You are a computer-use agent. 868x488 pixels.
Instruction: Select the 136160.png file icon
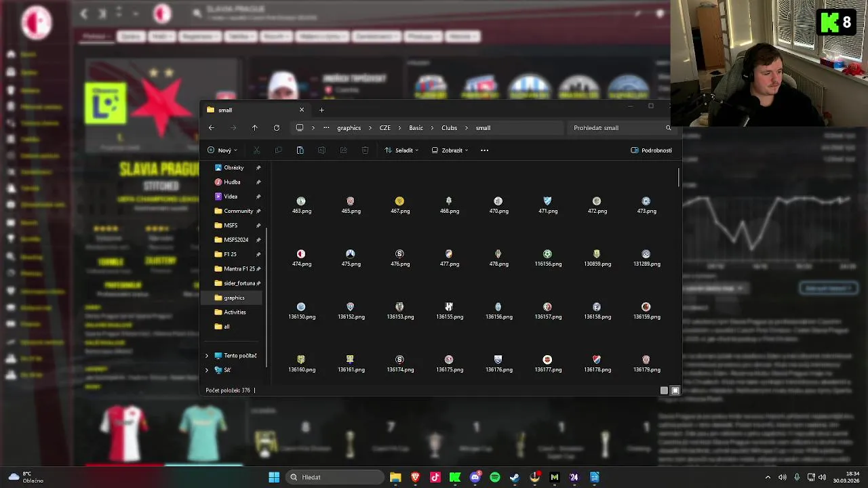click(301, 359)
